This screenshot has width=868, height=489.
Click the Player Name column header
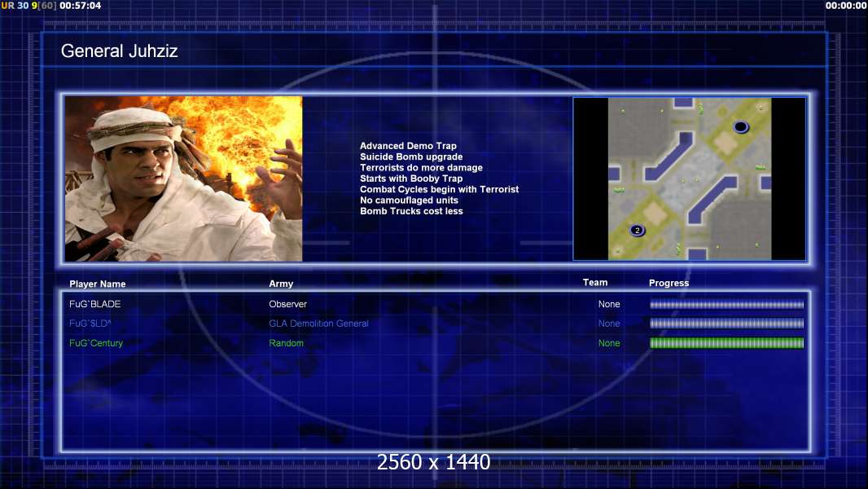point(98,284)
